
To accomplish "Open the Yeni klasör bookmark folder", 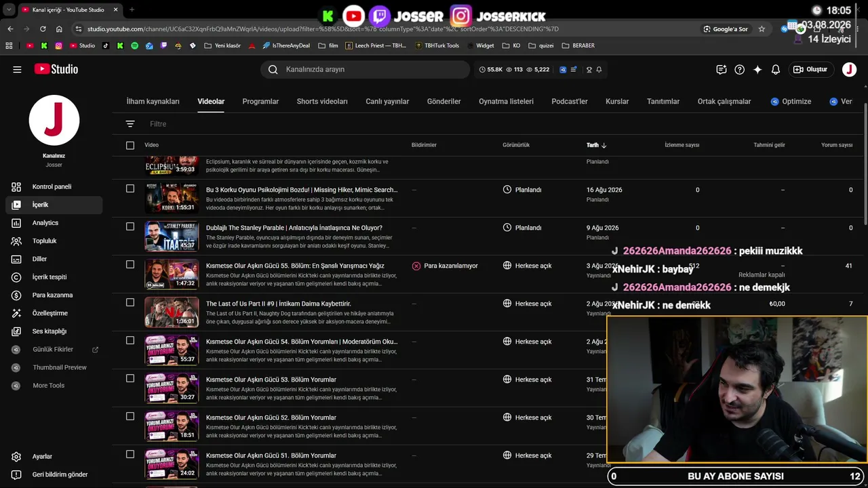I will pyautogui.click(x=222, y=45).
